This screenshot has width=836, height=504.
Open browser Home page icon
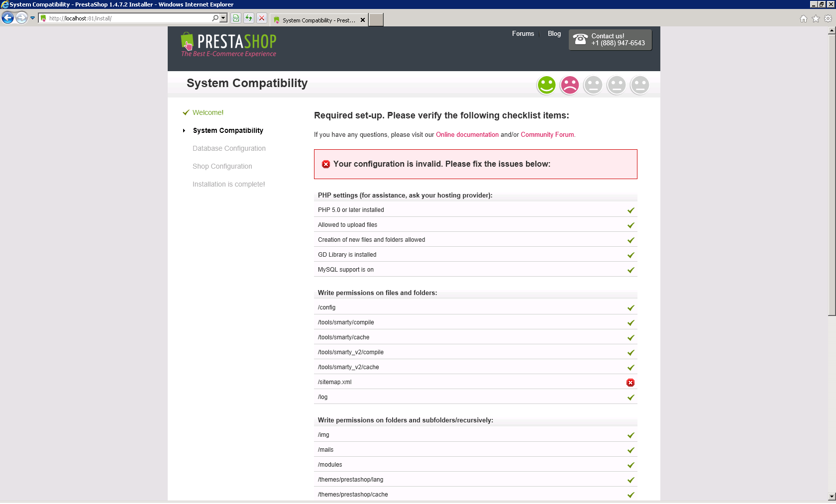coord(804,19)
